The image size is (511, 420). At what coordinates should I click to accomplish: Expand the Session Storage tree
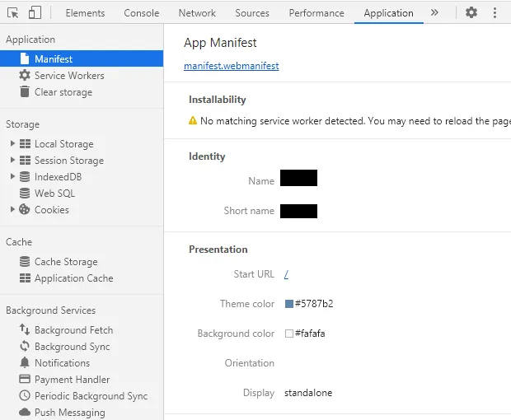pos(12,161)
